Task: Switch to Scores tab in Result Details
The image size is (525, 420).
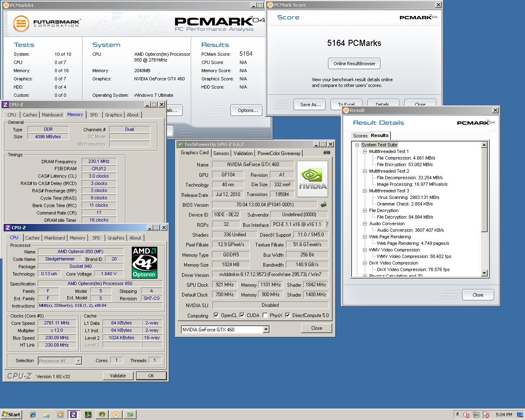Action: [x=360, y=136]
